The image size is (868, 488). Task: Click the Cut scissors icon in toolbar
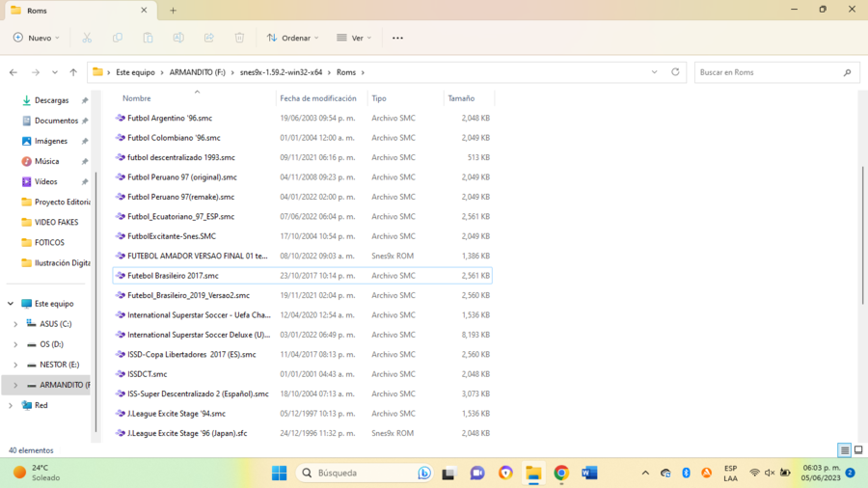coord(87,38)
